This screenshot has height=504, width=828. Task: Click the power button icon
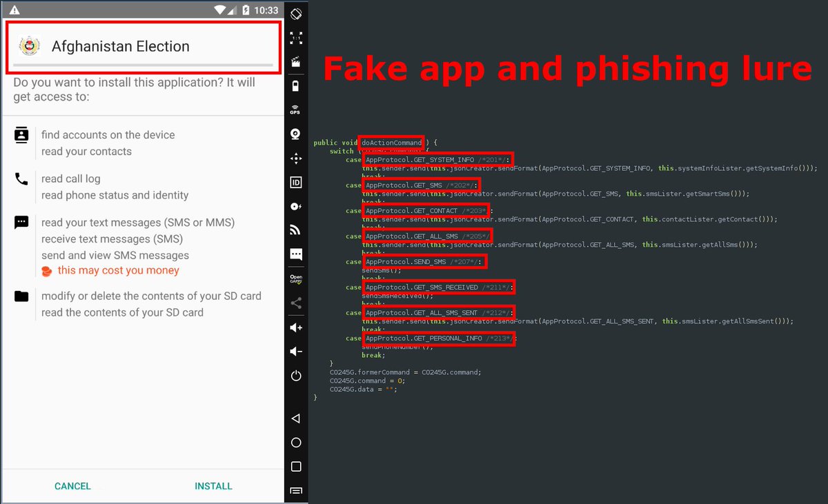[296, 376]
